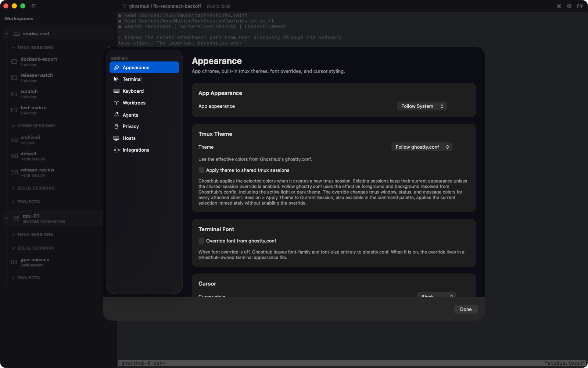Click the release-watch terminal icon
The image size is (588, 368).
click(14, 78)
